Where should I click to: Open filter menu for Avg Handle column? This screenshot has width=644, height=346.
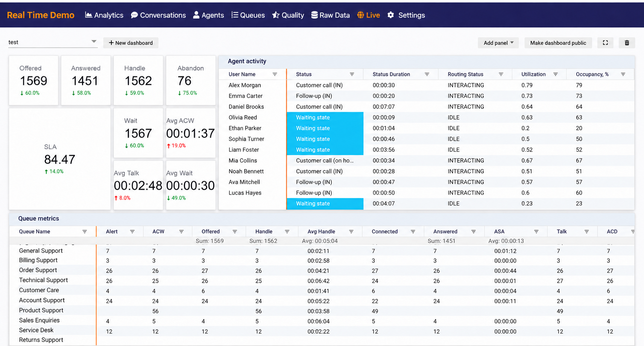[351, 232]
